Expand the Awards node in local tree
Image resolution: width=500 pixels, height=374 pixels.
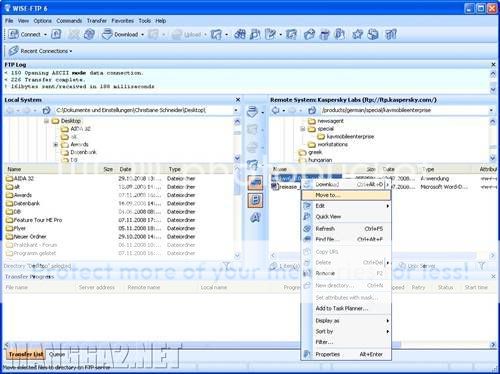[x=56, y=145]
